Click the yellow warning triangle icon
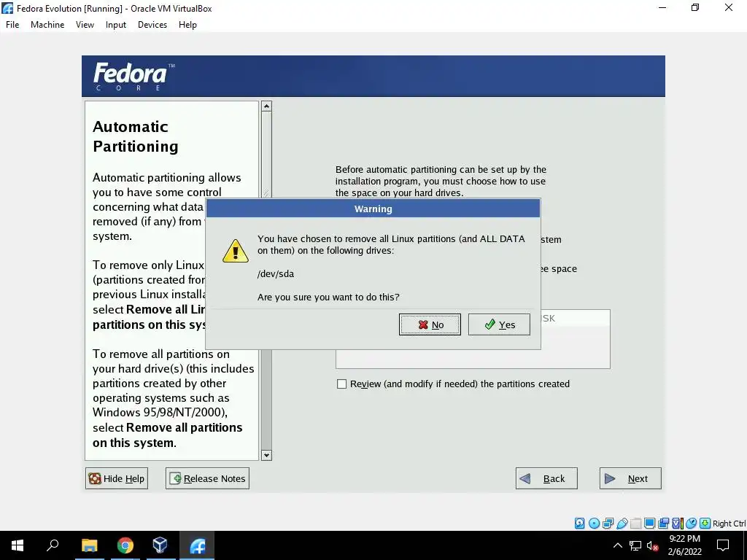 coord(236,251)
